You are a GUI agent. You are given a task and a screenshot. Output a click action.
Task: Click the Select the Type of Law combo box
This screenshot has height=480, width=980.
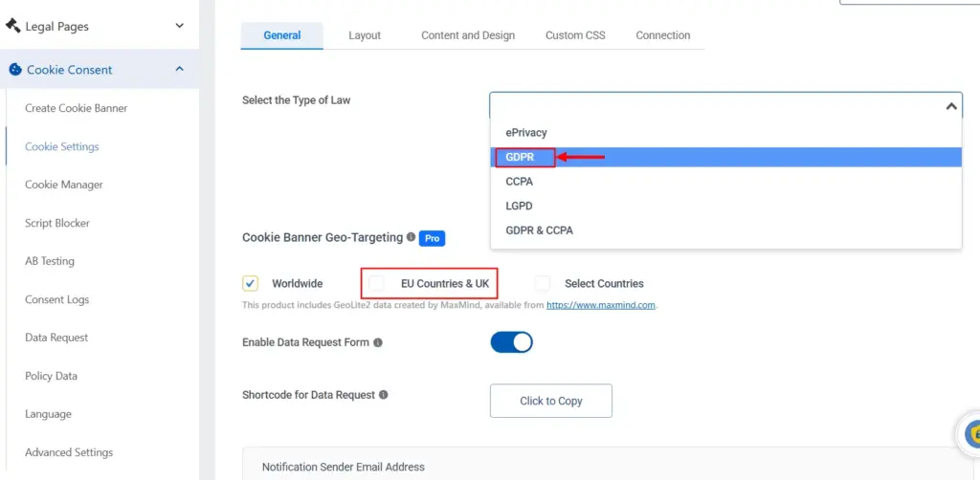[725, 106]
